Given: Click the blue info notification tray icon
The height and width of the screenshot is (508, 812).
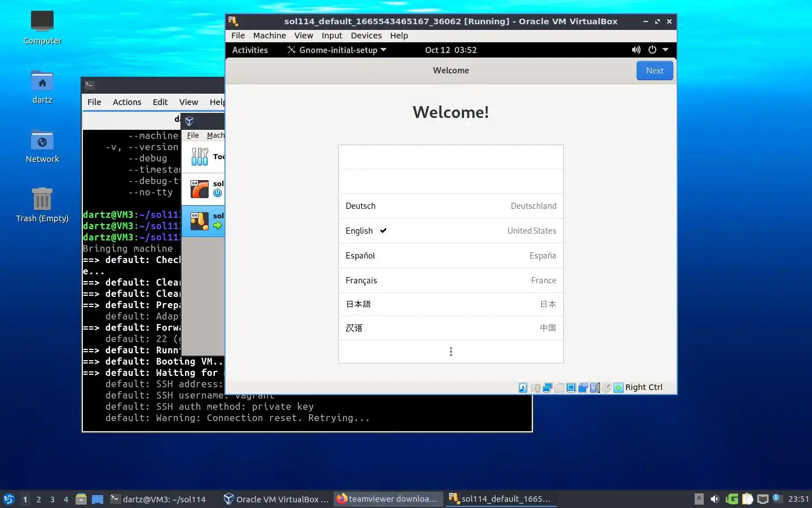Looking at the screenshot, I should pyautogui.click(x=776, y=498).
